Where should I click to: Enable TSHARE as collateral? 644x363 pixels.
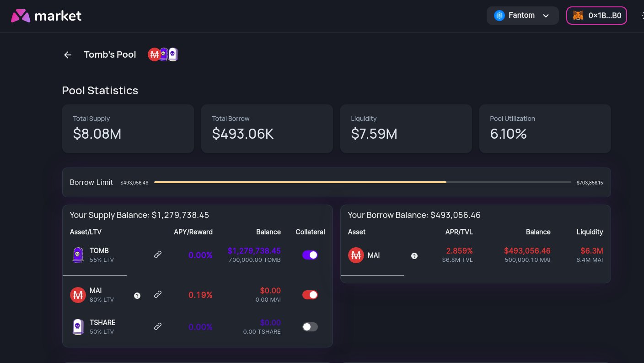coord(310,327)
